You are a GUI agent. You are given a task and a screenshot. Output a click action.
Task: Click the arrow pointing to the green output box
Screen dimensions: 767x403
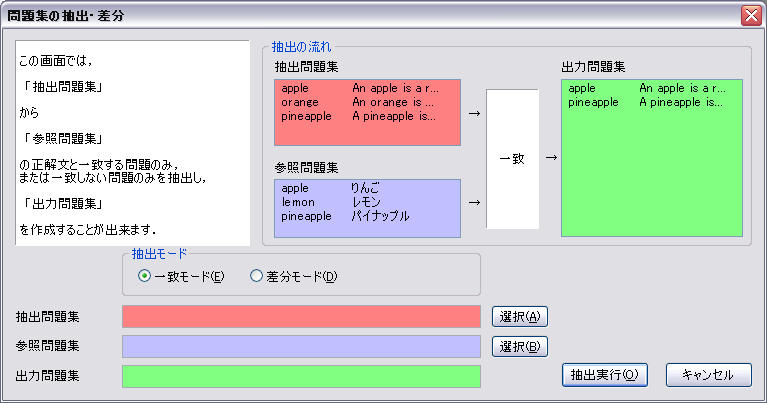point(550,157)
